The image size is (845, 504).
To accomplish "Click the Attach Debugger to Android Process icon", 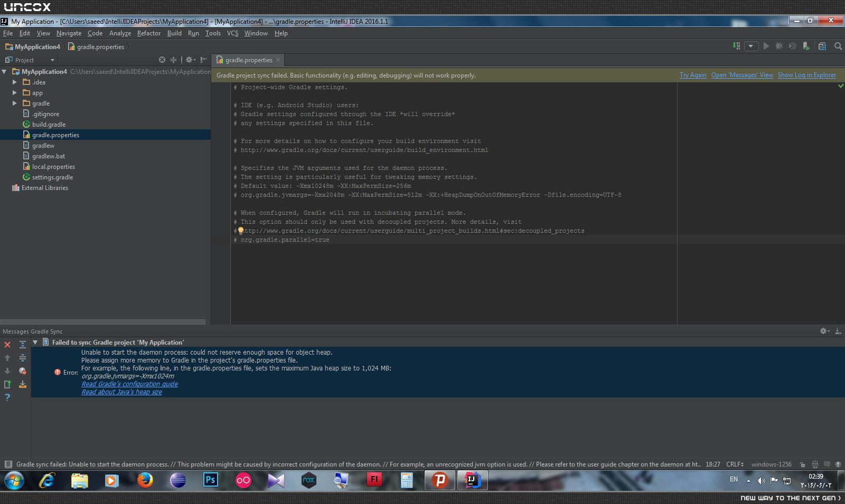I will (806, 46).
